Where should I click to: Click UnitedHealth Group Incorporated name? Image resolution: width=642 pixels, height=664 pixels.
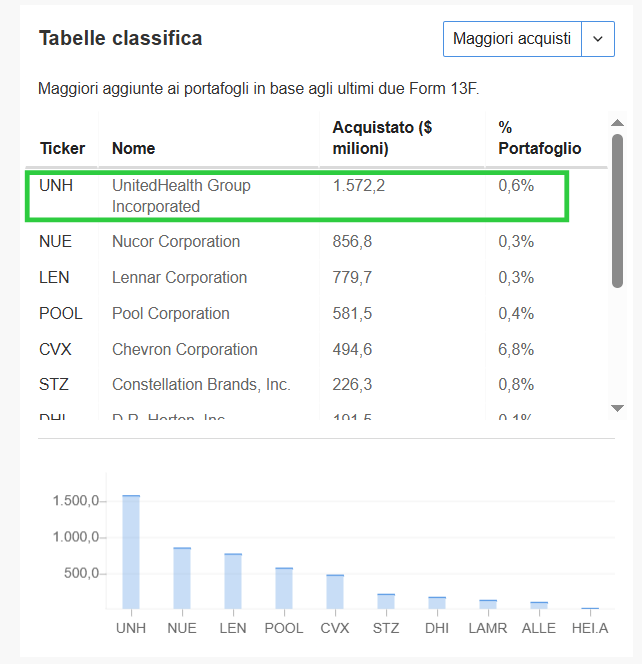pyautogui.click(x=181, y=196)
